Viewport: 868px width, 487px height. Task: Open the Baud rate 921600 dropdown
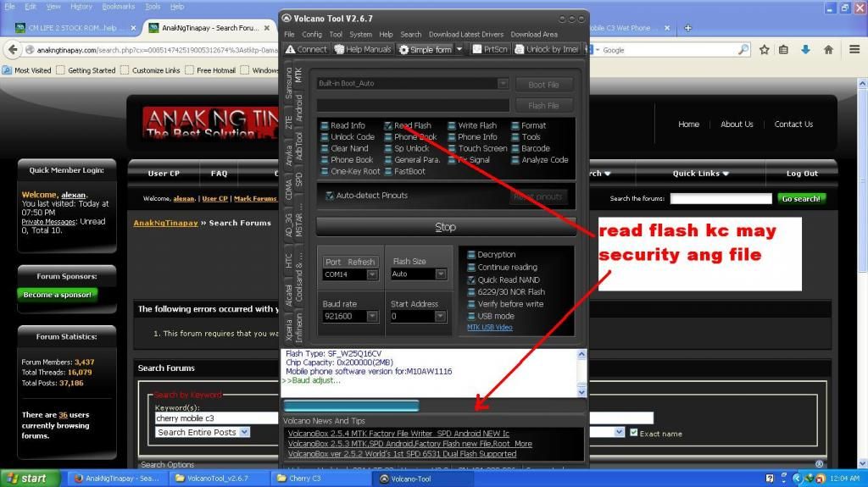click(x=371, y=316)
